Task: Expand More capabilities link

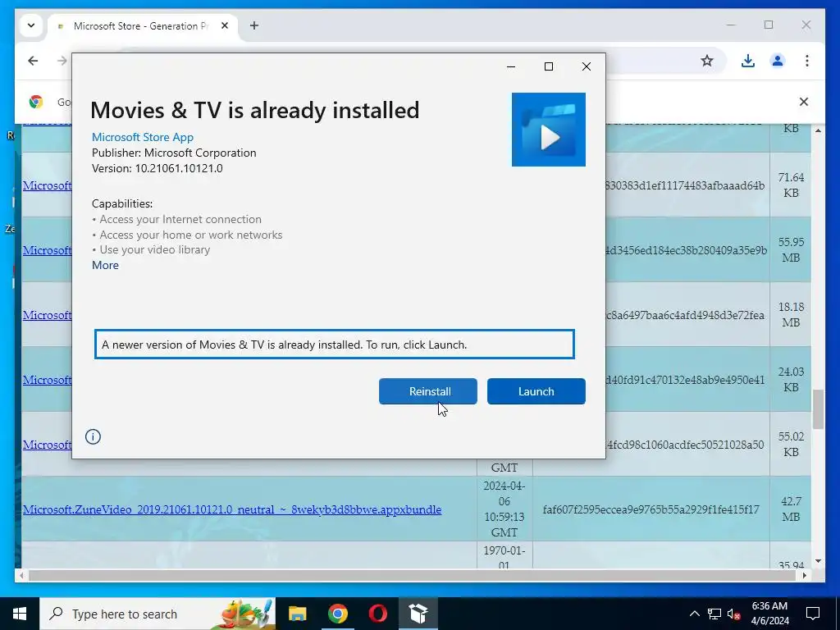Action: tap(105, 265)
